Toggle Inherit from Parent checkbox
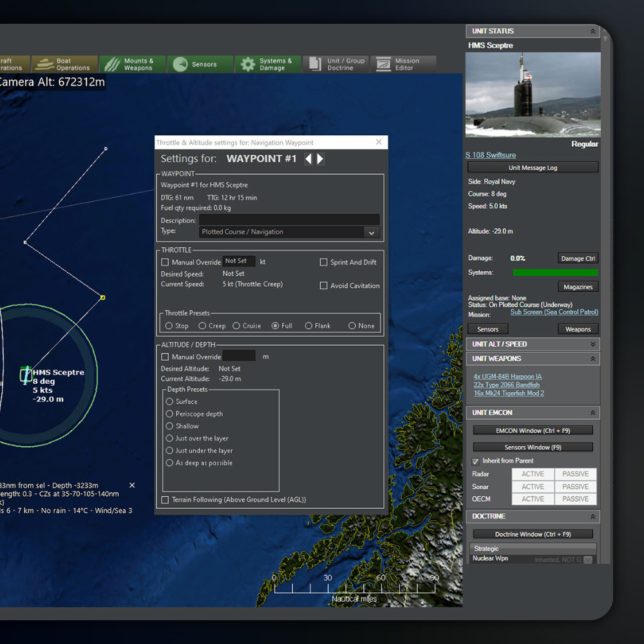The height and width of the screenshot is (644, 644). pos(475,461)
